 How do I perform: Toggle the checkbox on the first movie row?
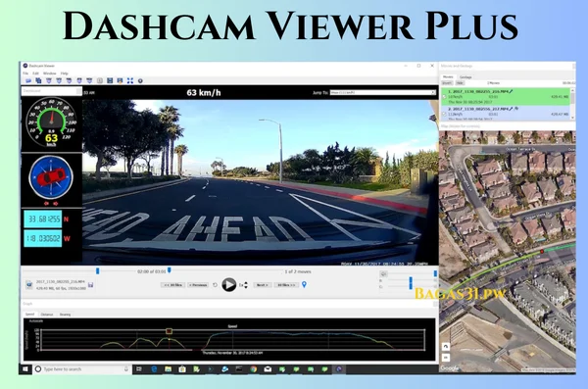tap(444, 97)
